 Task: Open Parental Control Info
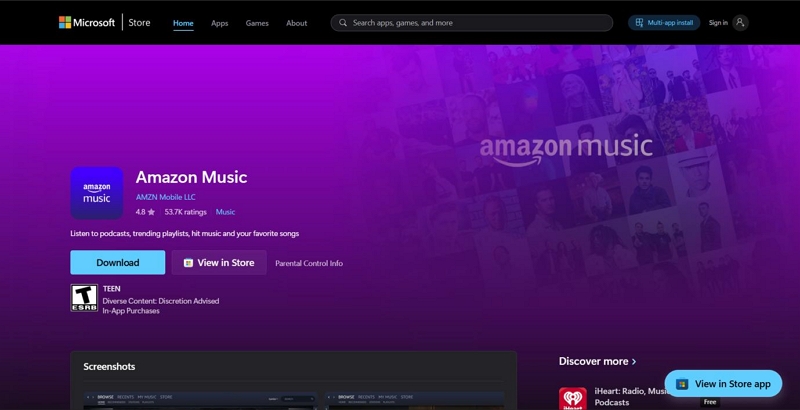click(309, 263)
